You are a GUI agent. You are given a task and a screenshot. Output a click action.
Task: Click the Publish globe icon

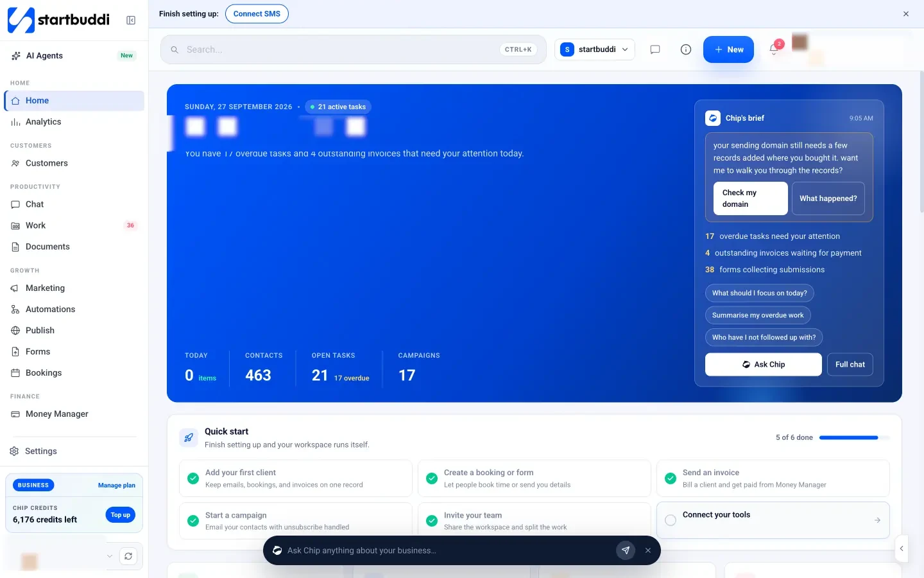click(x=15, y=331)
